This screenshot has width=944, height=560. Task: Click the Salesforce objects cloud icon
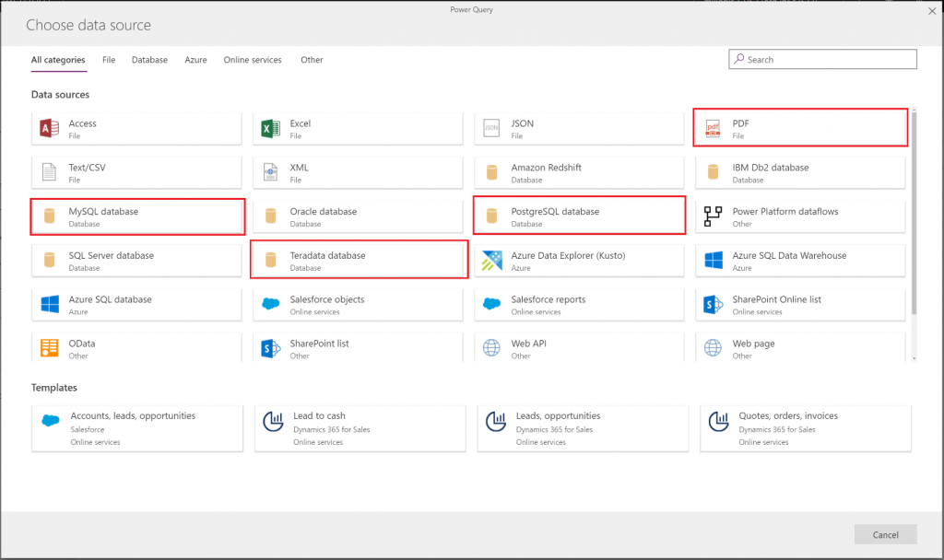click(x=271, y=304)
